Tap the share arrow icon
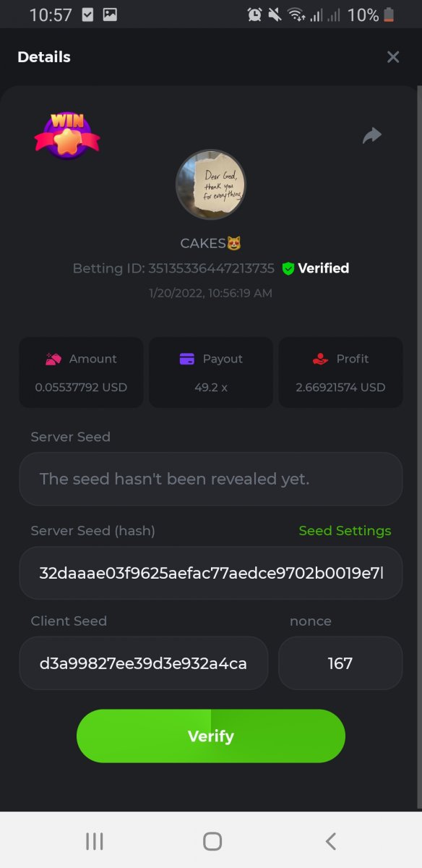This screenshot has height=868, width=422. pyautogui.click(x=371, y=135)
